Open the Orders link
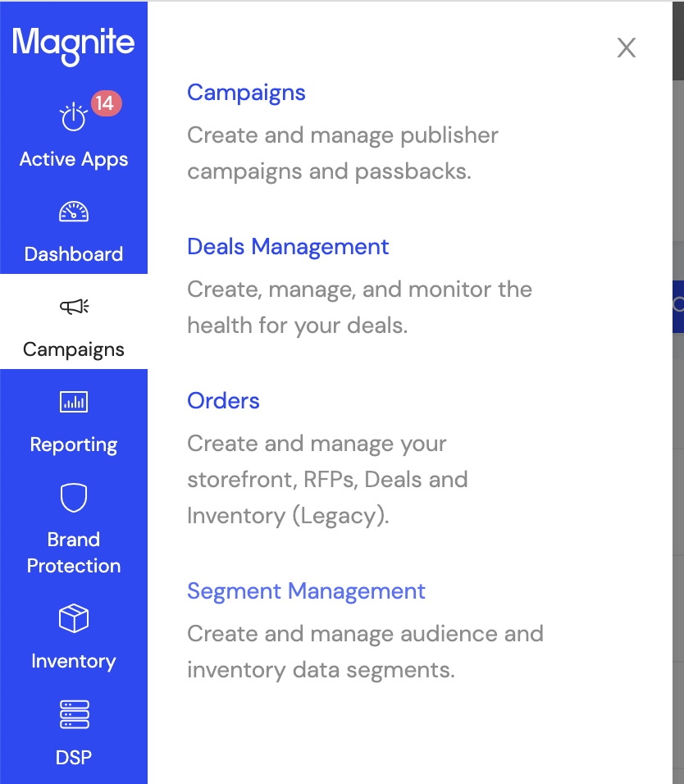The image size is (684, 784). click(x=223, y=400)
